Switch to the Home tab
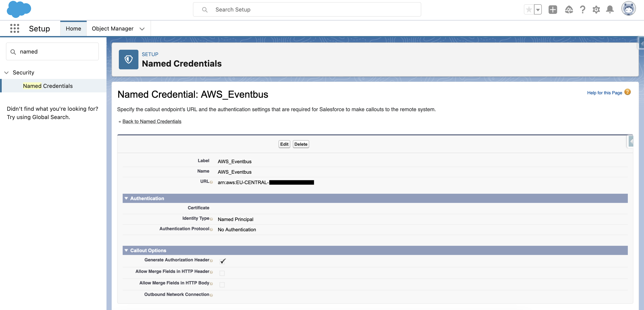Image resolution: width=644 pixels, height=310 pixels. [x=73, y=29]
